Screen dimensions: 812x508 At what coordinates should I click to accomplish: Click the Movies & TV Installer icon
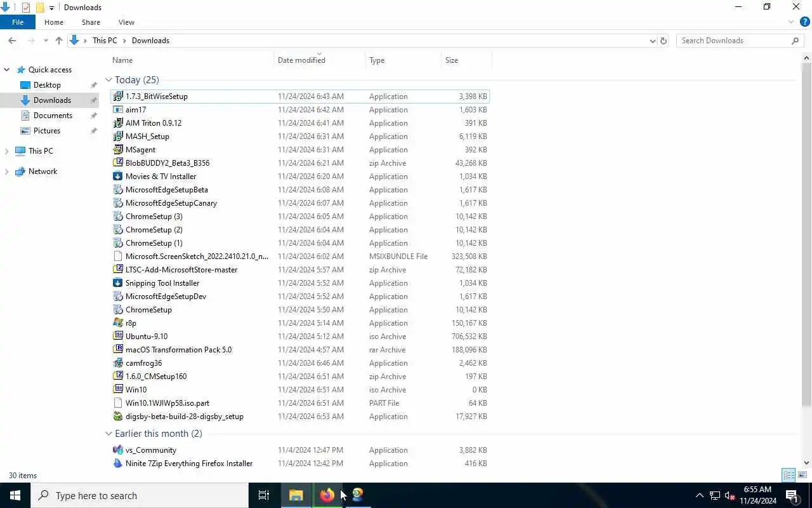(x=118, y=177)
